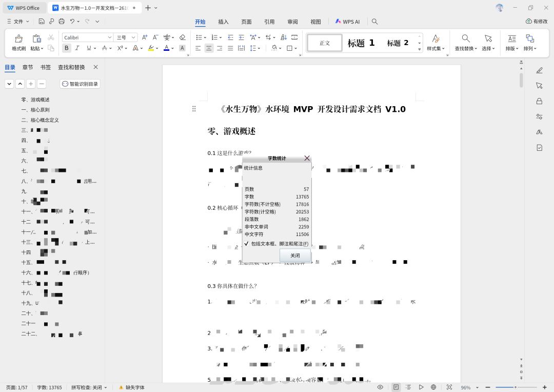Click the Format Painter (格式刷) tool
The image size is (554, 392).
19,43
